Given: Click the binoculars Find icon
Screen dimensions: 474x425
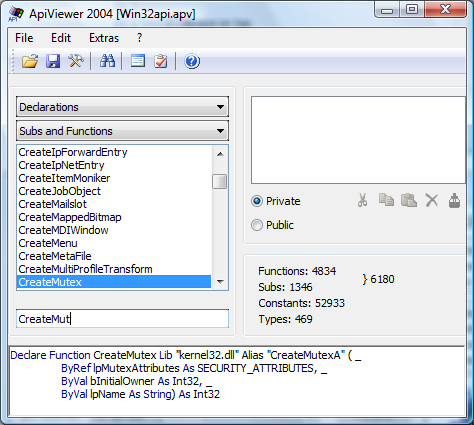Looking at the screenshot, I should [x=107, y=61].
